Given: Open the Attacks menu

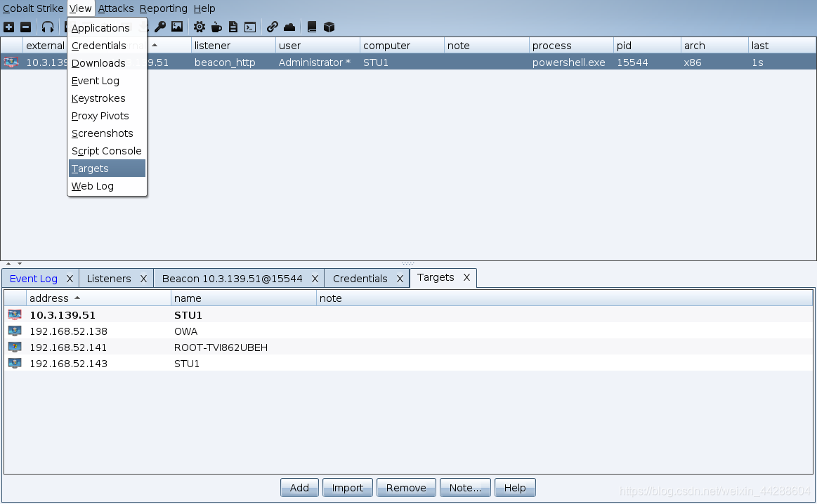Looking at the screenshot, I should [116, 8].
